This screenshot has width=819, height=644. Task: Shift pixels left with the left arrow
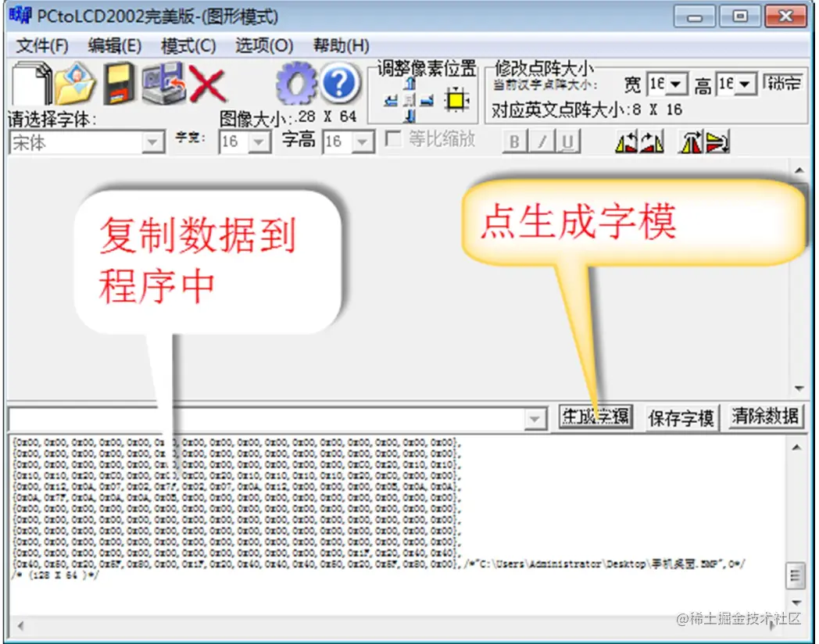(391, 100)
